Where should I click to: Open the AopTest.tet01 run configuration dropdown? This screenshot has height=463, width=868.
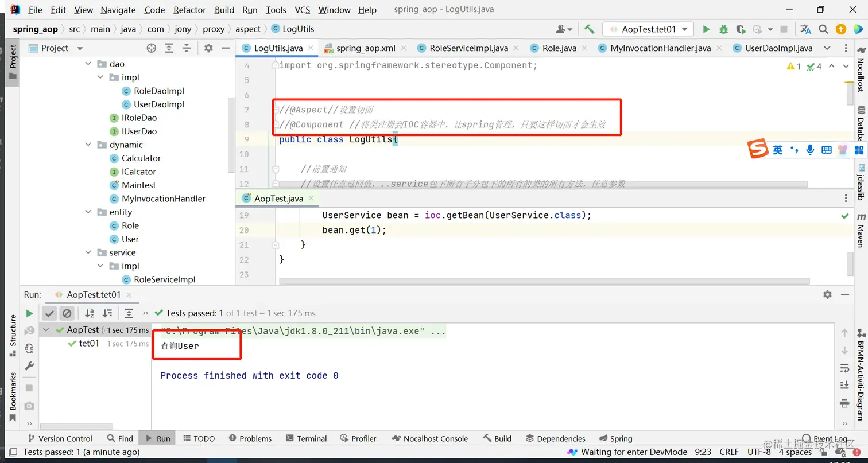[648, 29]
